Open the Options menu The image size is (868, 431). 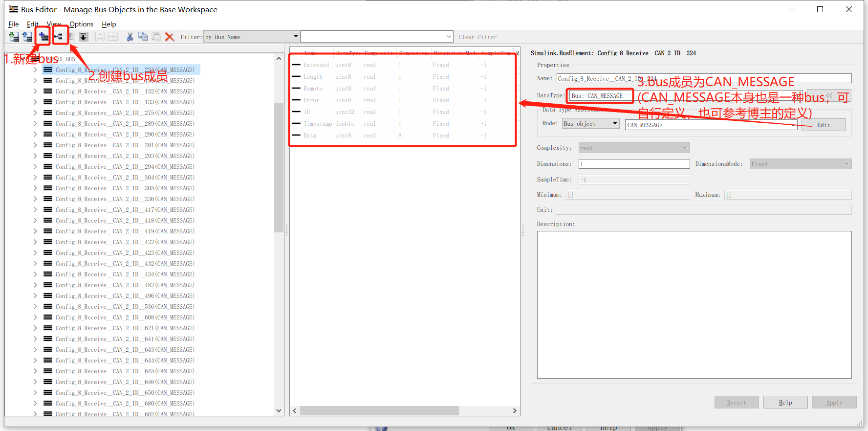81,24
